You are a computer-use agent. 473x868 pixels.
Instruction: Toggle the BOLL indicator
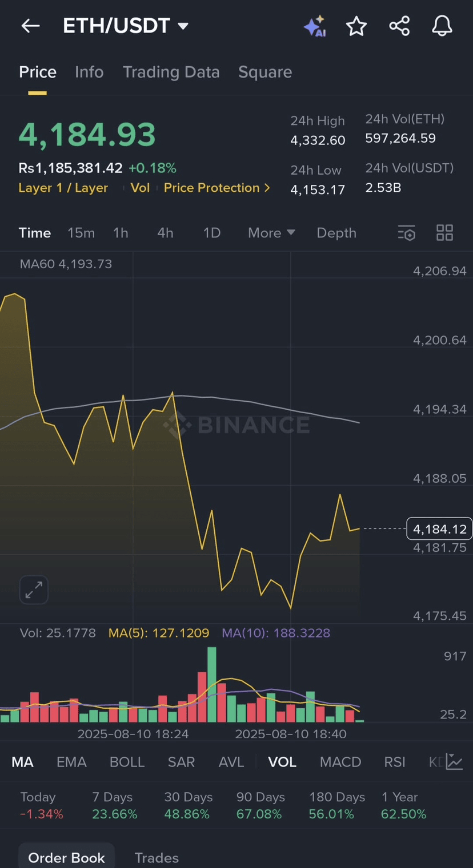tap(127, 762)
